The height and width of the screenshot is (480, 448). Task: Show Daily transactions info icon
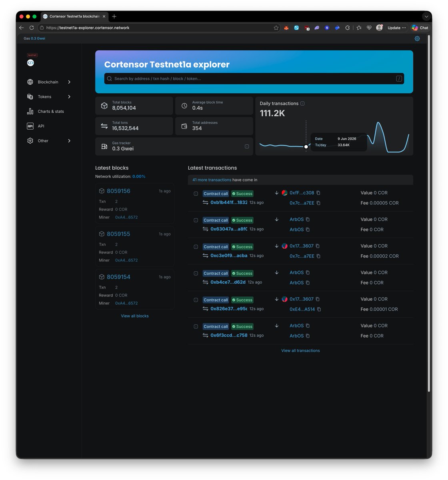click(x=302, y=104)
